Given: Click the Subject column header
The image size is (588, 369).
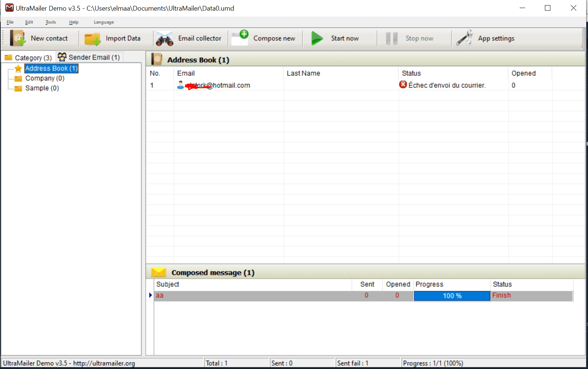Looking at the screenshot, I should tap(253, 284).
